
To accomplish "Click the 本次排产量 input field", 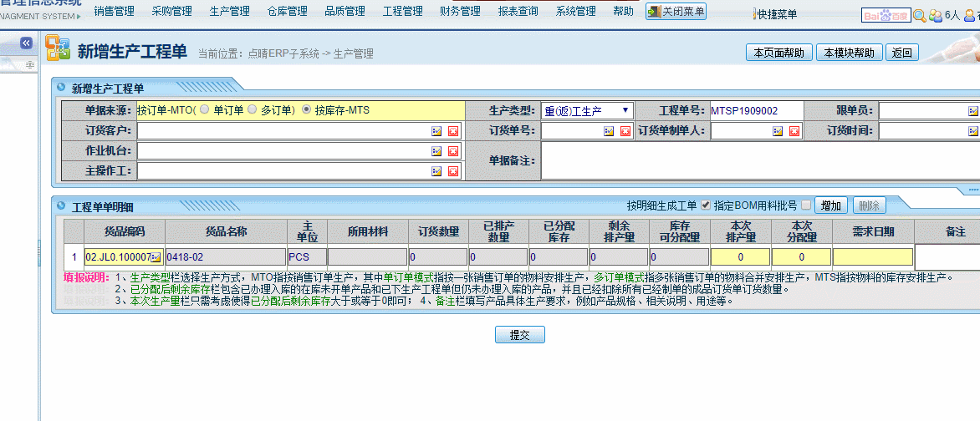I will click(x=739, y=257).
